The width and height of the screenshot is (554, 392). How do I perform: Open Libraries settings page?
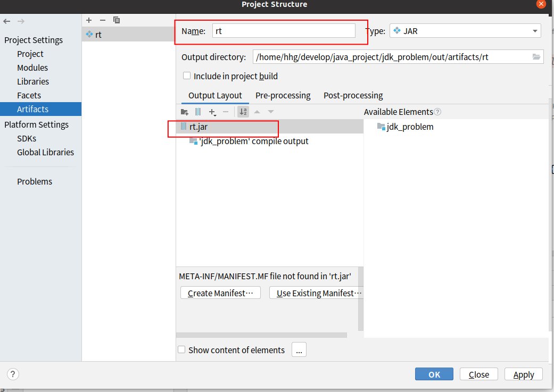click(x=33, y=81)
